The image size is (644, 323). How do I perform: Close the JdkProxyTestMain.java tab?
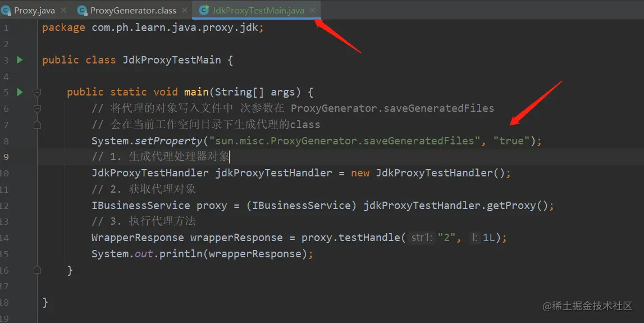point(312,10)
